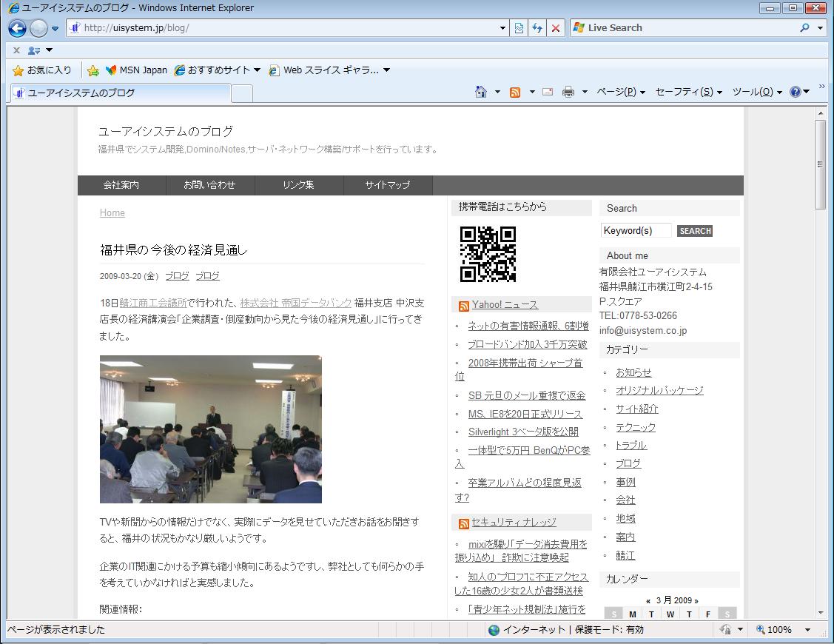Open the お問い合わせ navigation item
This screenshot has height=644, width=834.
(x=209, y=185)
